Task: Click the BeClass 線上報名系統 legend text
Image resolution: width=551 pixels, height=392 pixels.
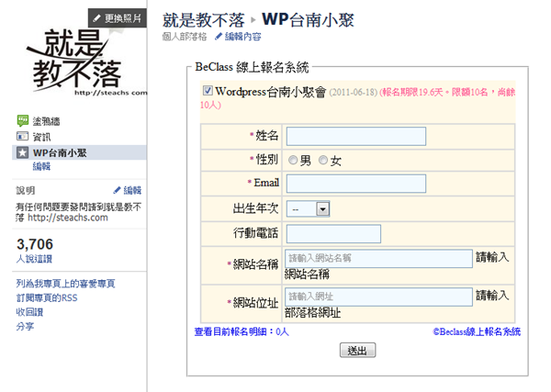Action: click(x=252, y=67)
